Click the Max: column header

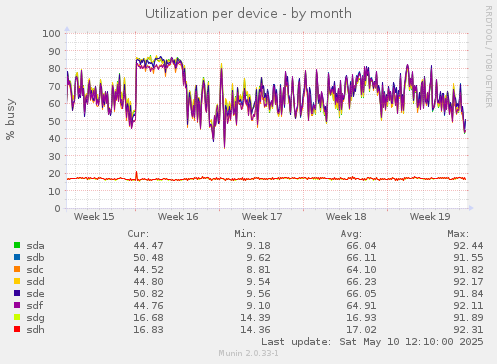click(458, 234)
